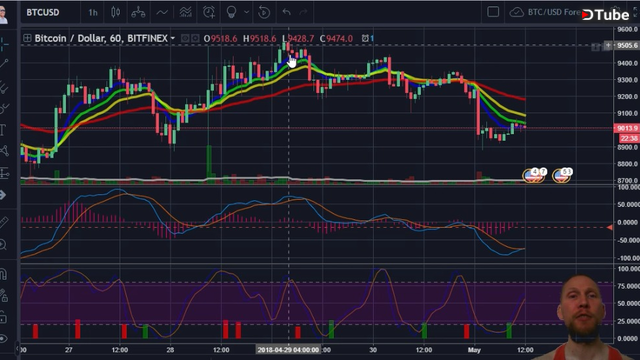Select the brush drawing tool

click(4, 108)
